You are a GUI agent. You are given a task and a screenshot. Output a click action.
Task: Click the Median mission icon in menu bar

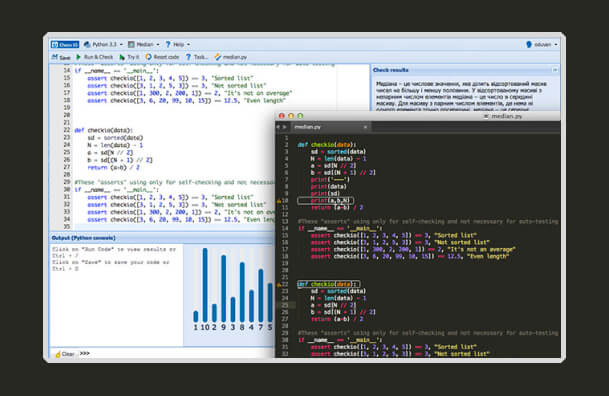(x=131, y=44)
